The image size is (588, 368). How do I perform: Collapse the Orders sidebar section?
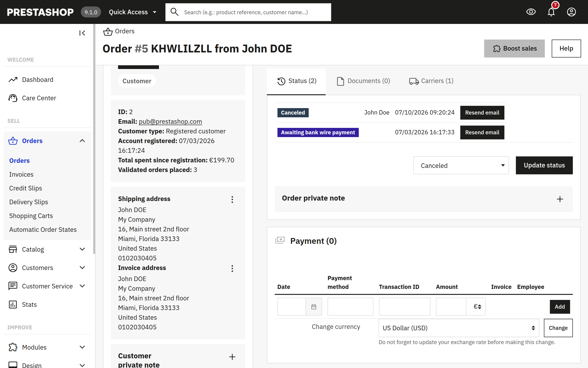[82, 141]
